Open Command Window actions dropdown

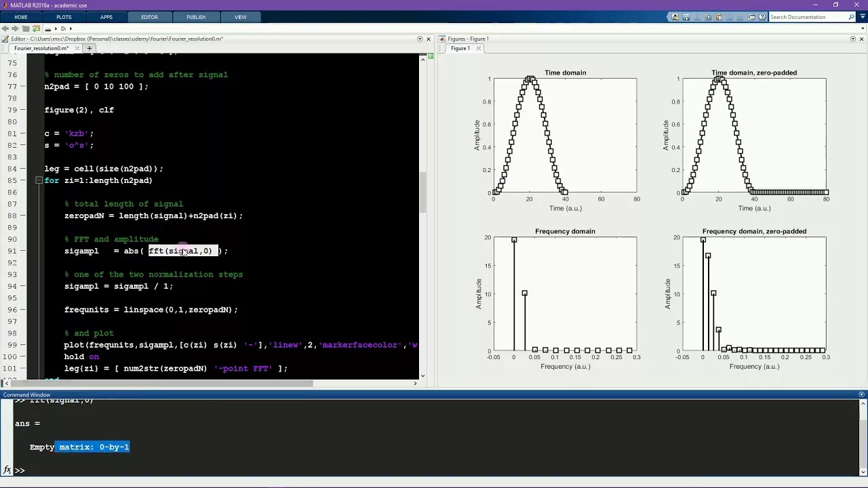pos(862,394)
